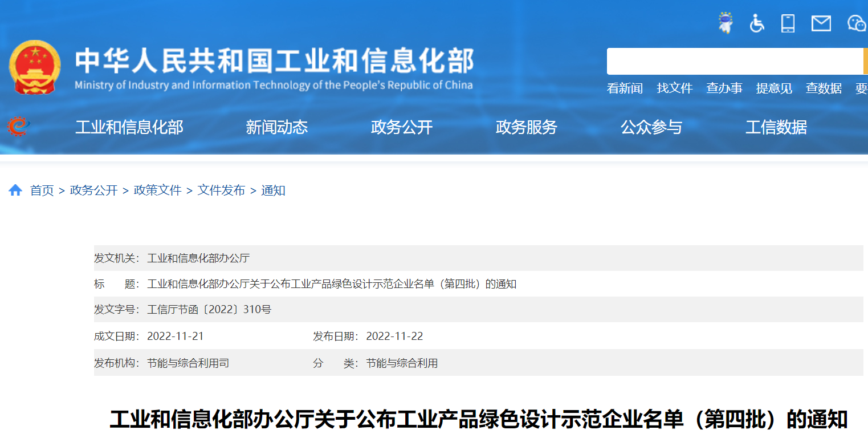Select 工业和信息化部 nav menu
This screenshot has height=442, width=868.
pos(129,127)
